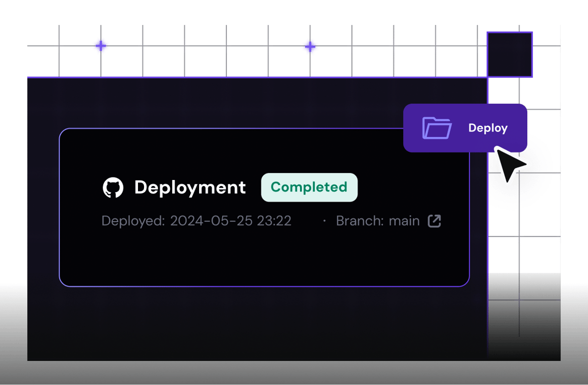588x385 pixels.
Task: Click the purple sparkle icon on the left grid
Action: click(x=100, y=46)
